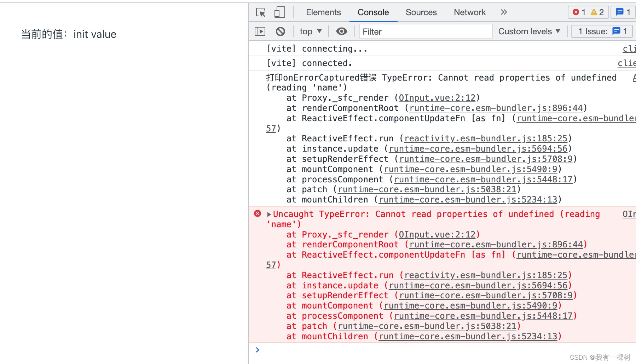This screenshot has width=636, height=364.
Task: Clear the console using the ban icon
Action: tap(280, 31)
